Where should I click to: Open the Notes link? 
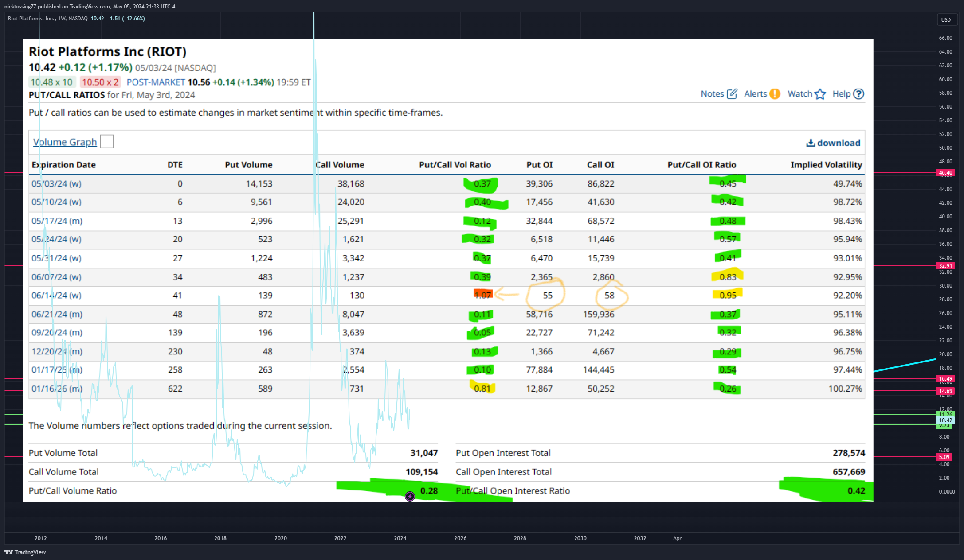click(712, 94)
